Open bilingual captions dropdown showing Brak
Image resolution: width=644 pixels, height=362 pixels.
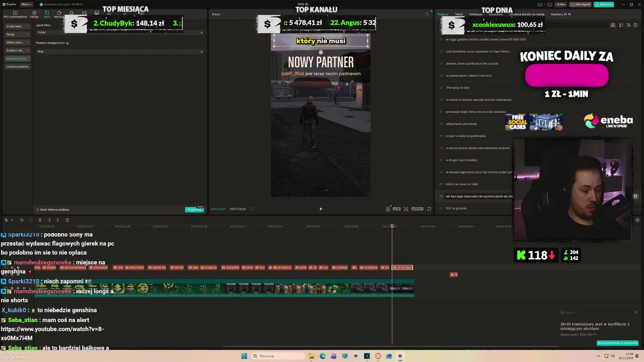[120, 51]
